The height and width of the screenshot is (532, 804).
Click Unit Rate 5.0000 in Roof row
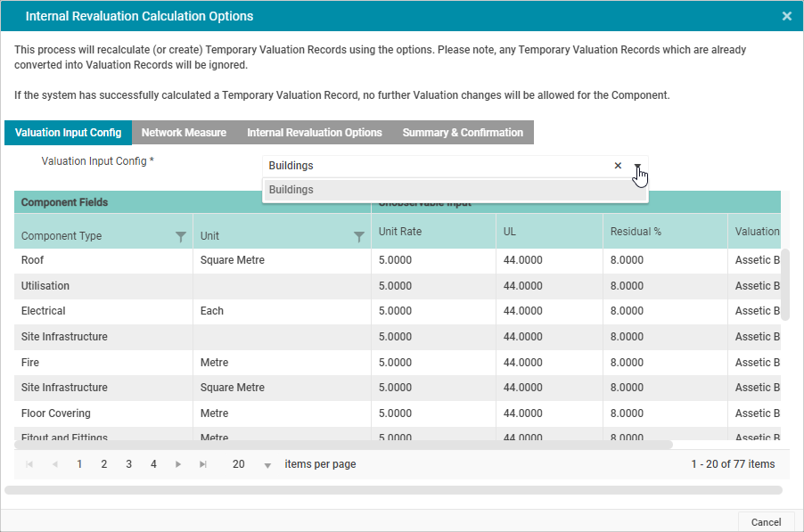click(395, 260)
